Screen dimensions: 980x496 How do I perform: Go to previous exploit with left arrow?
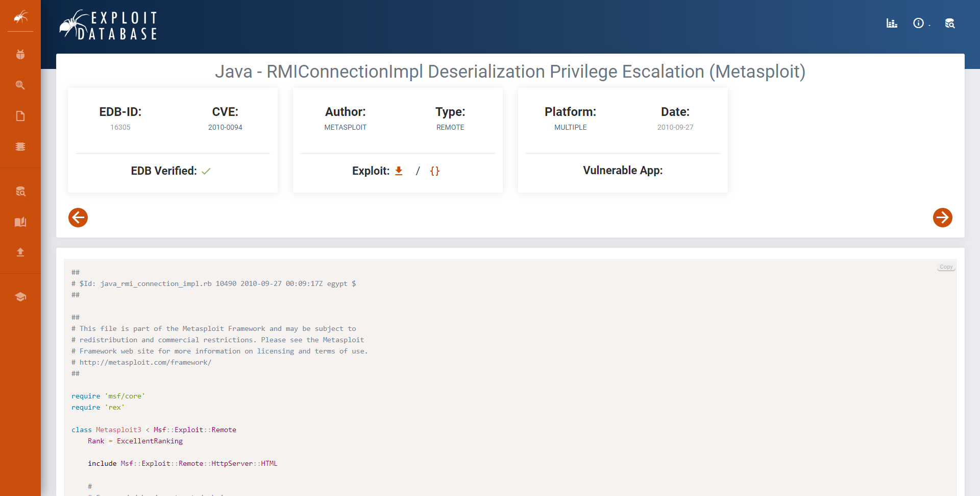coord(78,218)
